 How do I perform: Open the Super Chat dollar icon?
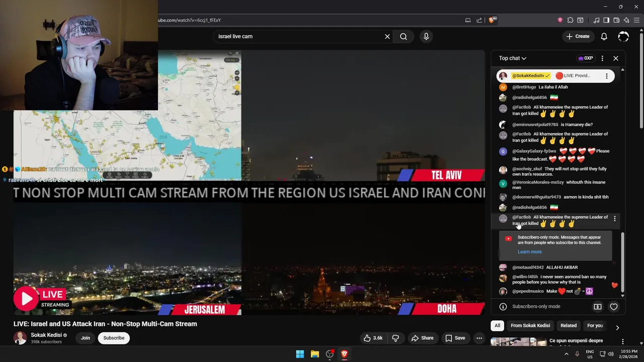point(598,307)
